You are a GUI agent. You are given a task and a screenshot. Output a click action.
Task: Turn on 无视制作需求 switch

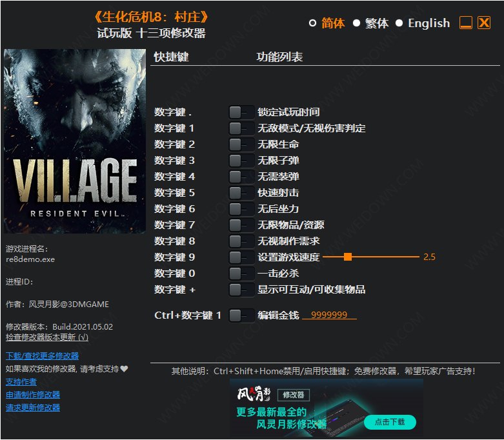pyautogui.click(x=241, y=241)
